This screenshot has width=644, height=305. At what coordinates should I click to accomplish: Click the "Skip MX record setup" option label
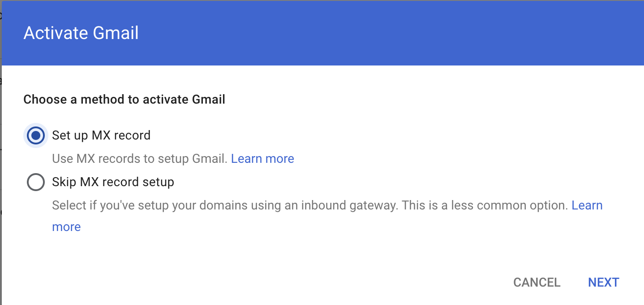(x=113, y=182)
